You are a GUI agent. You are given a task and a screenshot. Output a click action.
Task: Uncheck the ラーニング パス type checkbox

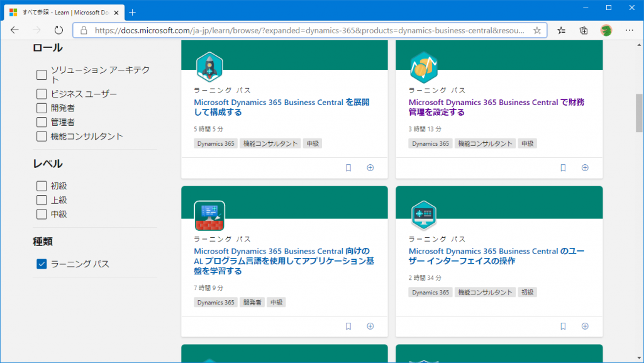[x=42, y=264]
